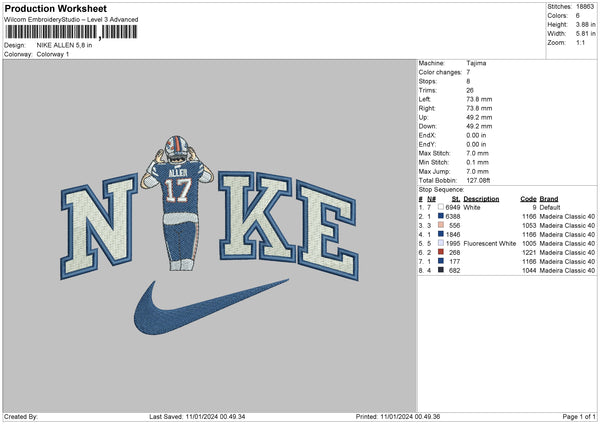Click the embroidered letter K in the design

click(257, 216)
